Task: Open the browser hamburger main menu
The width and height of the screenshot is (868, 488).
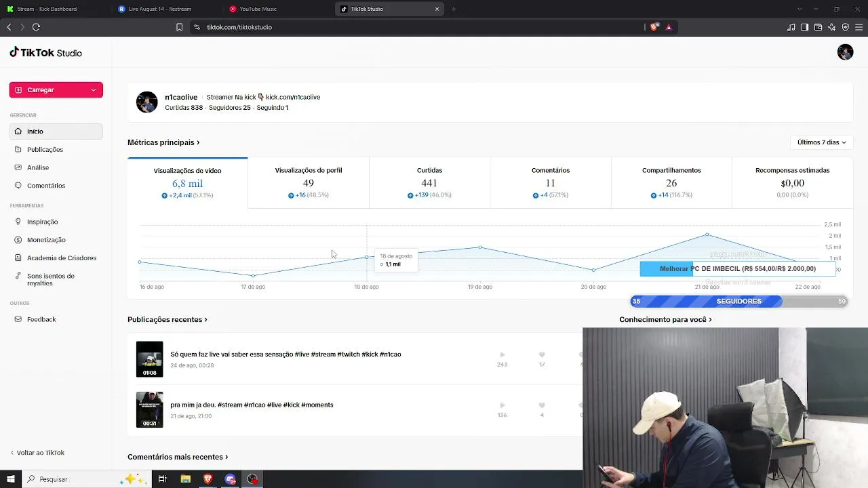Action: pos(859,27)
